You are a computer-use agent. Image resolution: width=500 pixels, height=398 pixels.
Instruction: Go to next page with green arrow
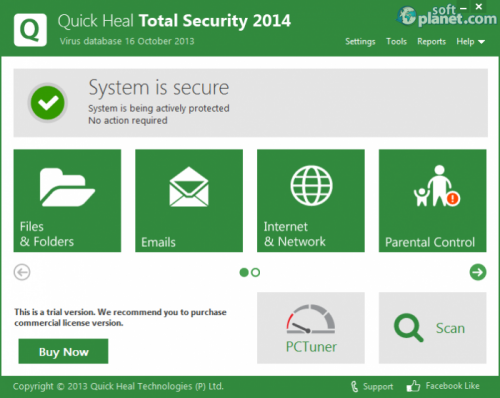click(x=478, y=272)
